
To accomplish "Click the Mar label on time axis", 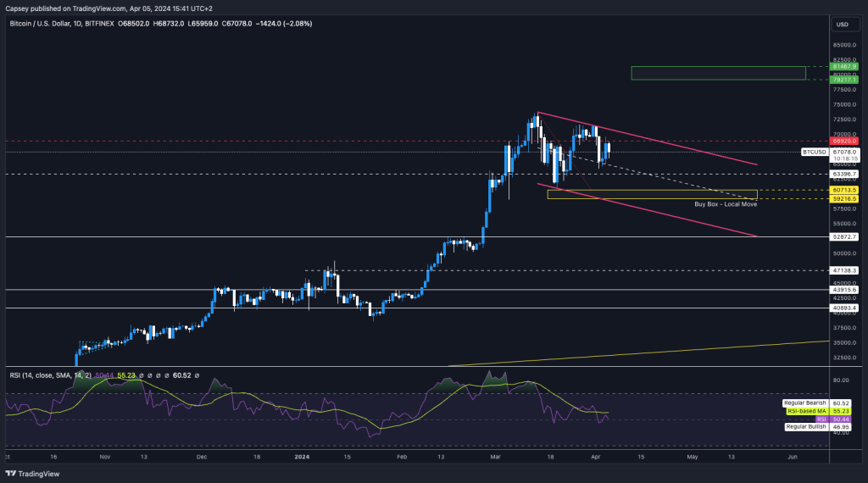I will point(495,457).
